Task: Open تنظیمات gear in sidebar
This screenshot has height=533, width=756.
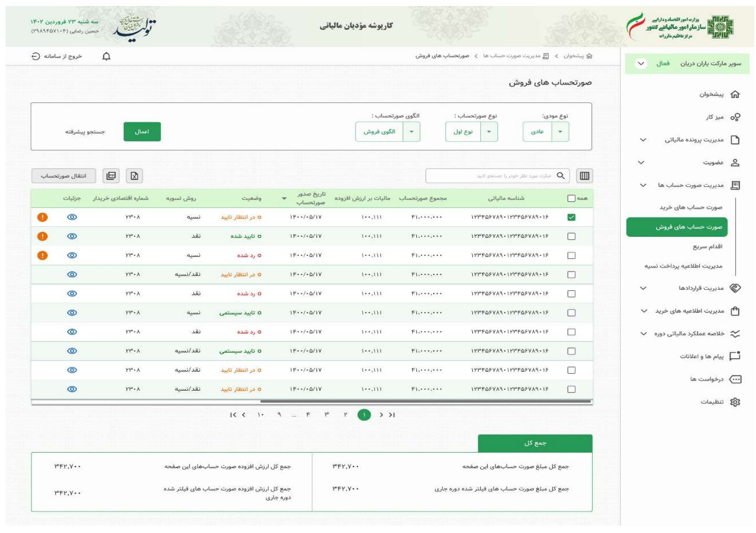Action: 735,402
